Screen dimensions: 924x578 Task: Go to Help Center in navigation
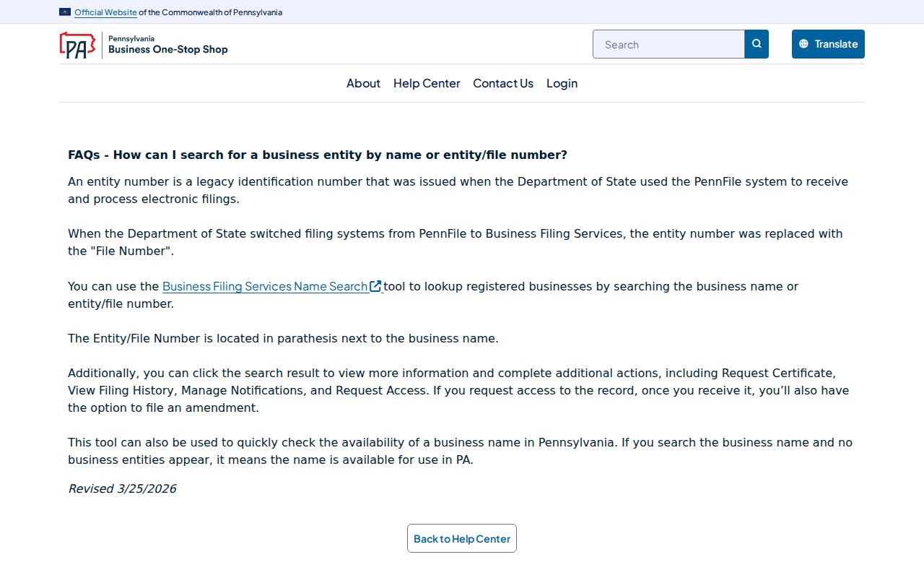(x=427, y=83)
